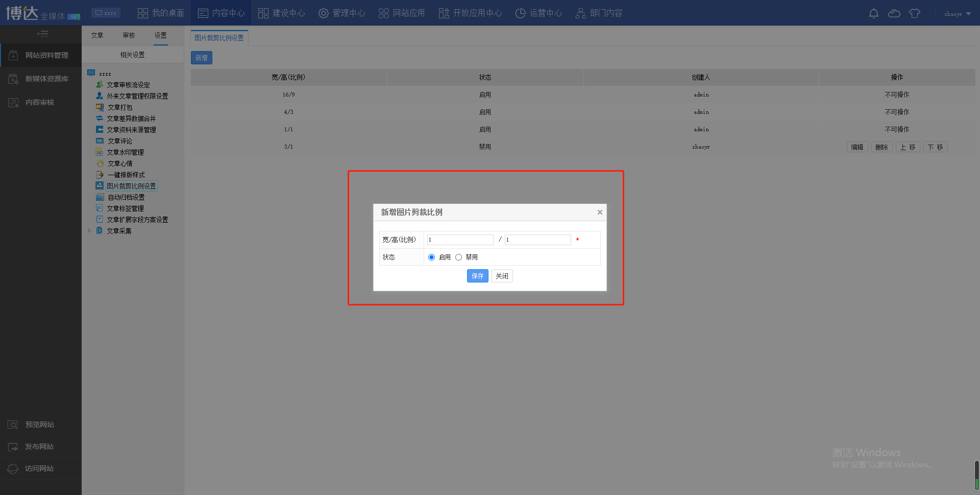Switch to the 文章 tab
Image resolution: width=980 pixels, height=495 pixels.
pos(97,35)
